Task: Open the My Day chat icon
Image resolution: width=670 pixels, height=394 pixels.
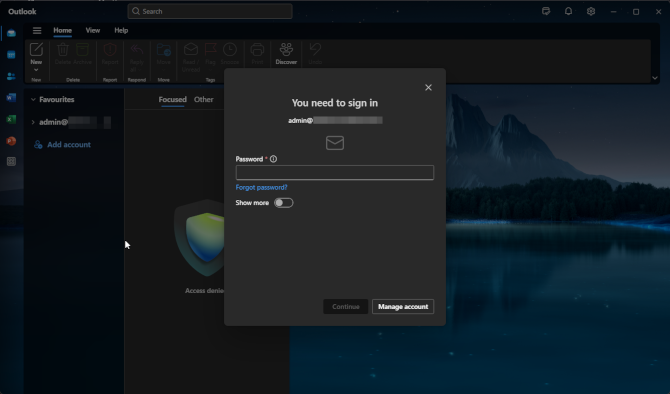Action: pyautogui.click(x=546, y=12)
